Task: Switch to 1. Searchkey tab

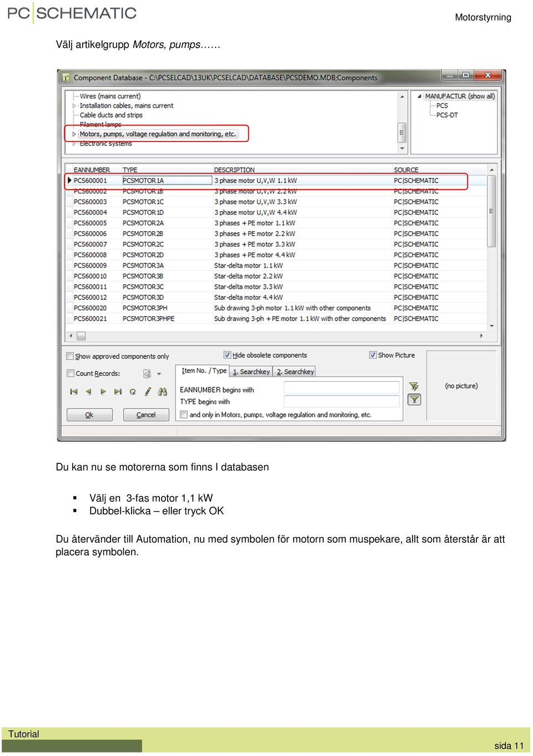Action: (251, 372)
